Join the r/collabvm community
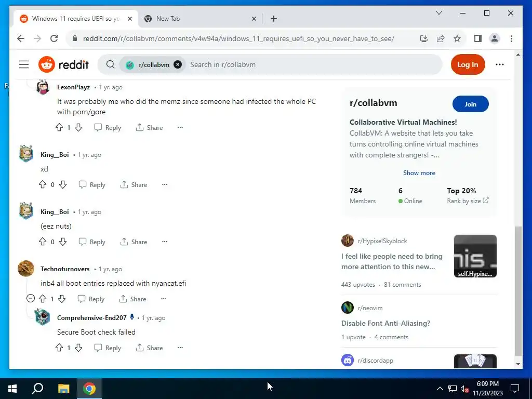532x399 pixels. pos(470,104)
